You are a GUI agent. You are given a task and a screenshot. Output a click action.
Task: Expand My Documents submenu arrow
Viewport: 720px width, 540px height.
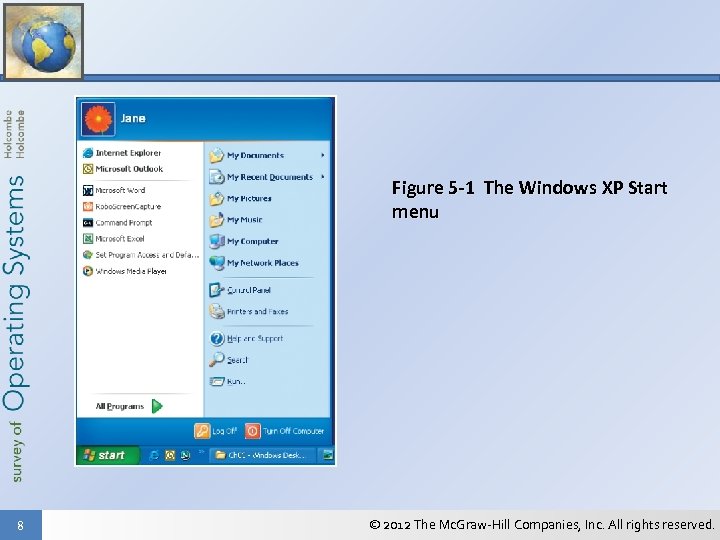pyautogui.click(x=323, y=156)
